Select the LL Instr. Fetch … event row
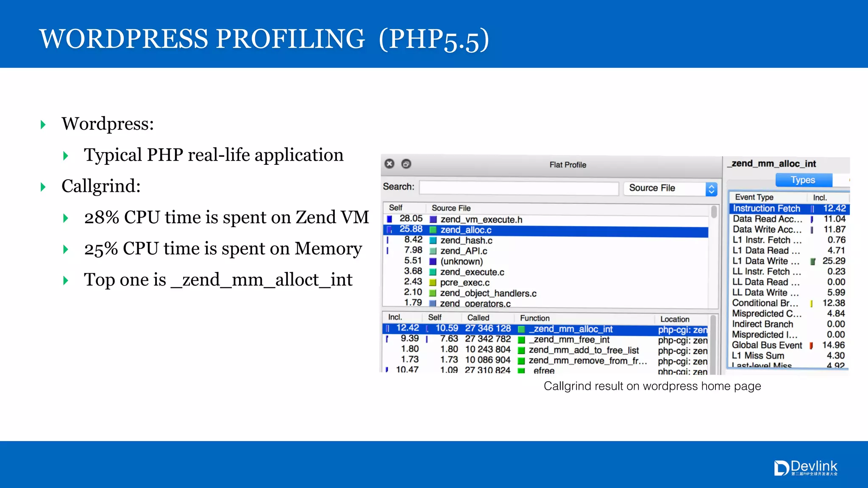 (790, 272)
